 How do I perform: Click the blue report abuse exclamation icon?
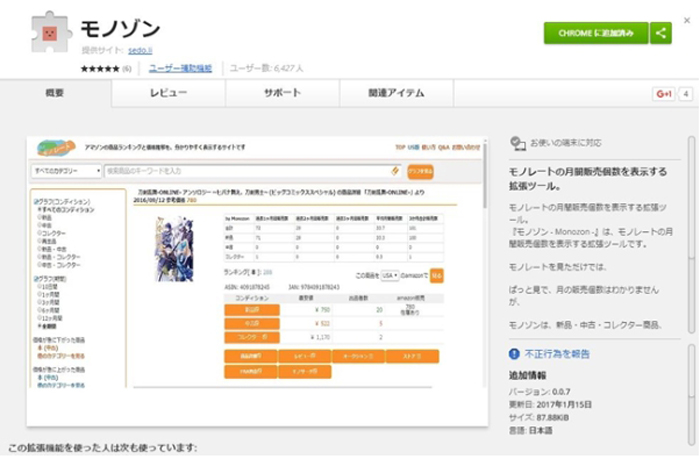tap(514, 354)
